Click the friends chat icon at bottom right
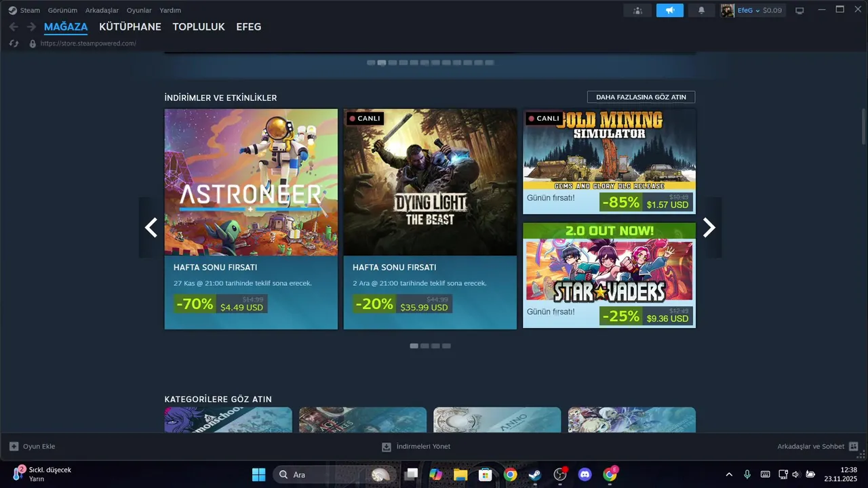Image resolution: width=868 pixels, height=488 pixels. point(853,447)
